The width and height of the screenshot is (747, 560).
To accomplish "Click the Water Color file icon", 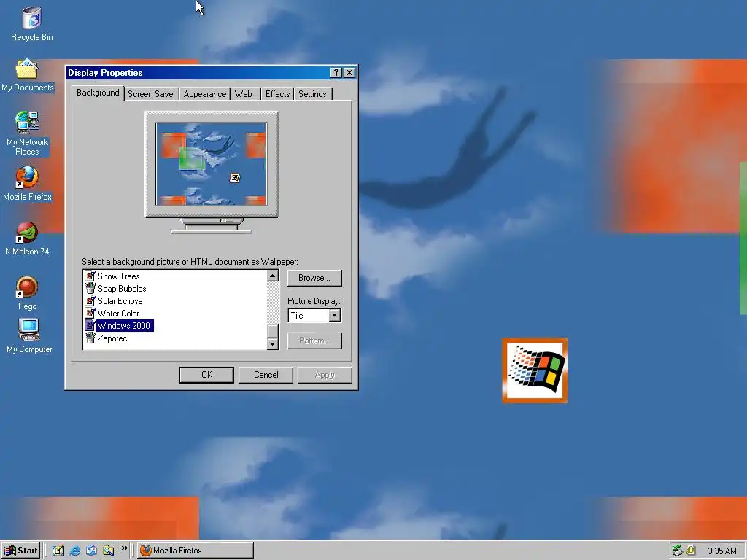I will point(90,313).
